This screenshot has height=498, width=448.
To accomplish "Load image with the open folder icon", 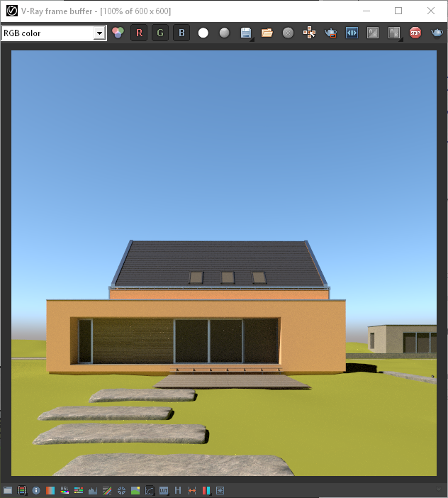I will [x=267, y=33].
